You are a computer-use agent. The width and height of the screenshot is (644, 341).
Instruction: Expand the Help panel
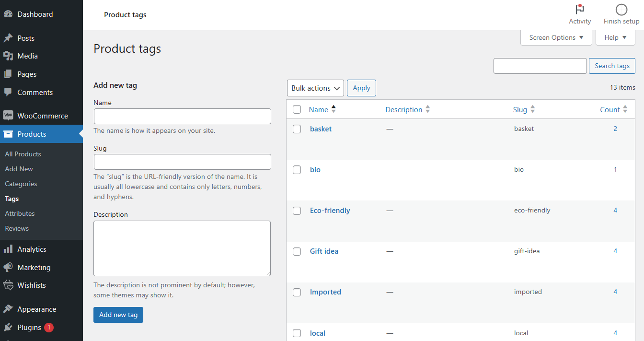[615, 37]
